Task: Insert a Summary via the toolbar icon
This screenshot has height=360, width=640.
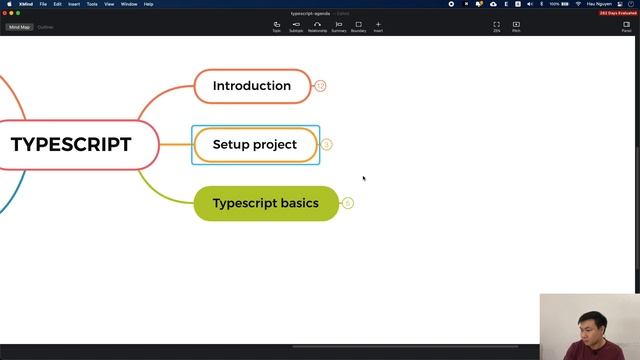Action: pos(339,27)
